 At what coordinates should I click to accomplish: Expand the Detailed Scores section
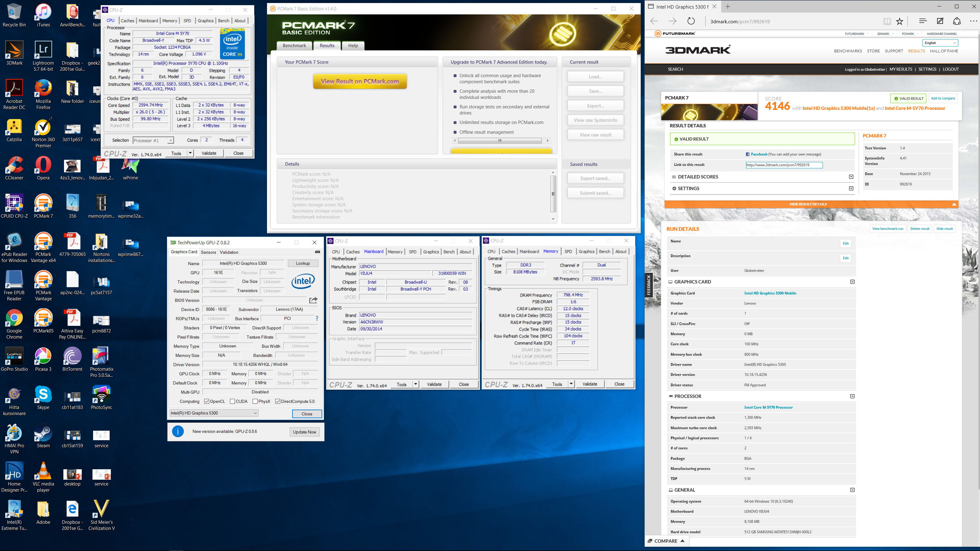851,177
